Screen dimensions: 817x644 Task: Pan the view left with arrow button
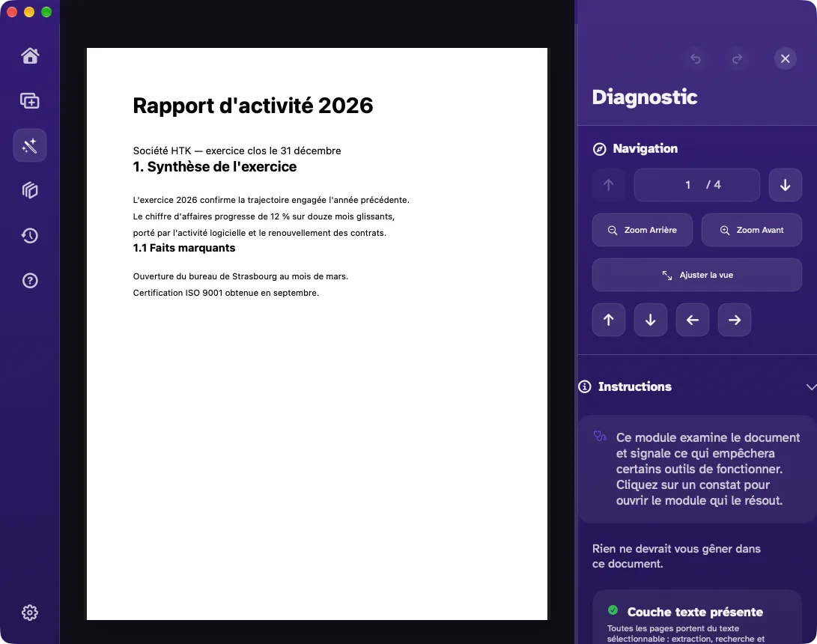tap(693, 320)
